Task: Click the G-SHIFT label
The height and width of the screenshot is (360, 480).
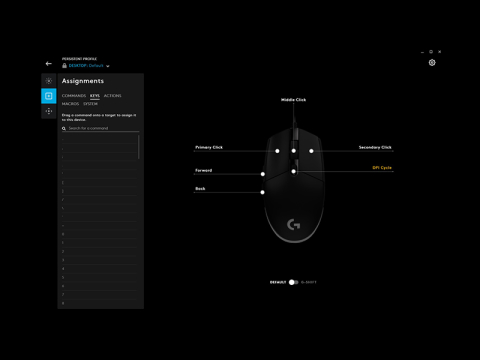Action: (x=309, y=282)
